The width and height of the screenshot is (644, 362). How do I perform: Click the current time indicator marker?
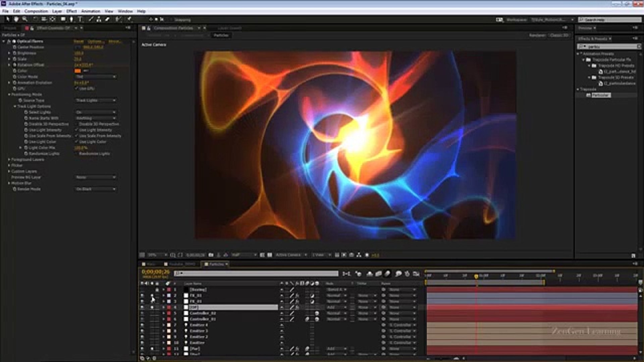(x=476, y=276)
